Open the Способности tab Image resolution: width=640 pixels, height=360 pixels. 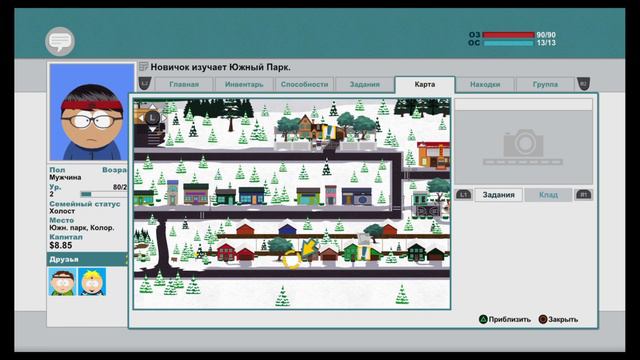tap(304, 84)
